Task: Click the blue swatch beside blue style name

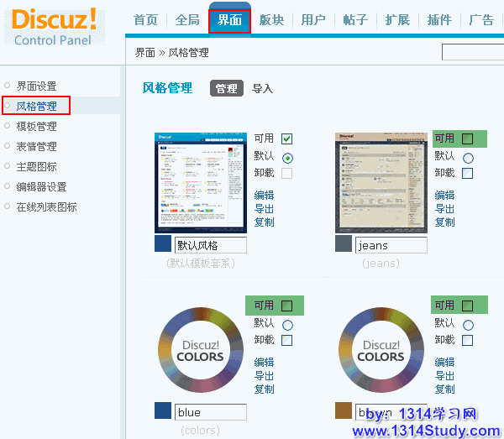Action: pos(163,411)
